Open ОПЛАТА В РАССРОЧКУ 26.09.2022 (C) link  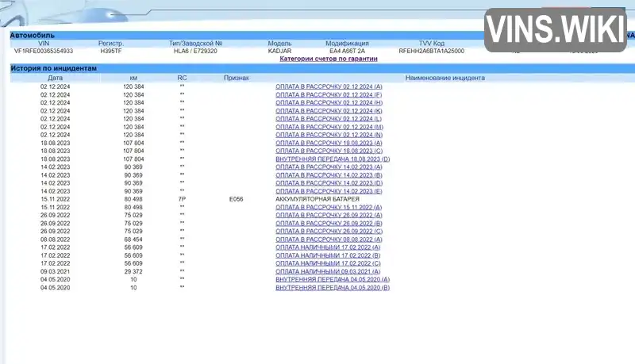329,232
